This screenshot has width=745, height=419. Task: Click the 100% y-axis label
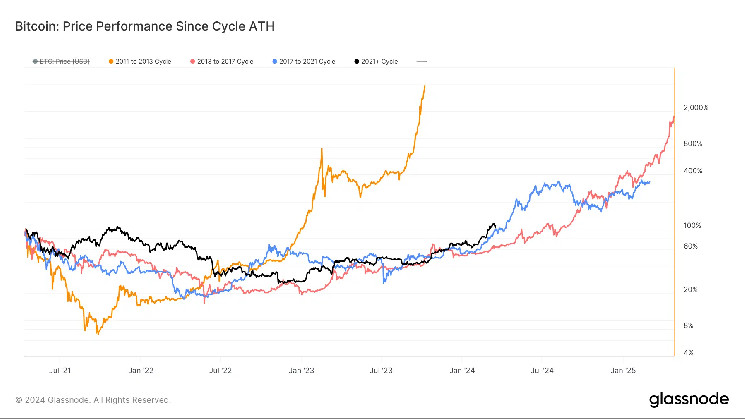coord(692,226)
